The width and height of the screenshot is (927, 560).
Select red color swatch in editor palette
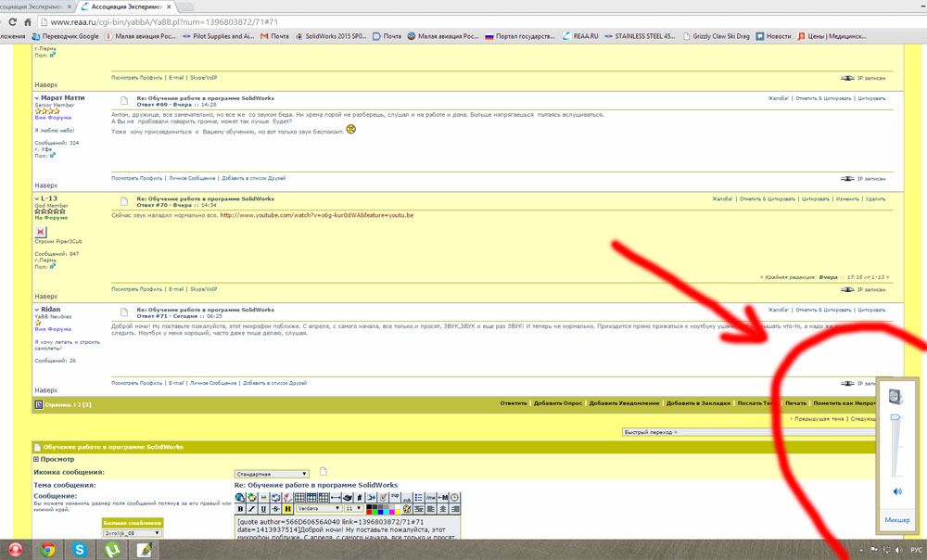(x=370, y=512)
